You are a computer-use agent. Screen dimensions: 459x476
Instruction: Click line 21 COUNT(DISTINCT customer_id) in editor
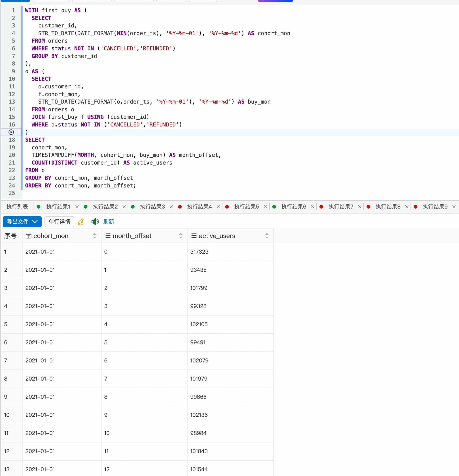(x=75, y=163)
